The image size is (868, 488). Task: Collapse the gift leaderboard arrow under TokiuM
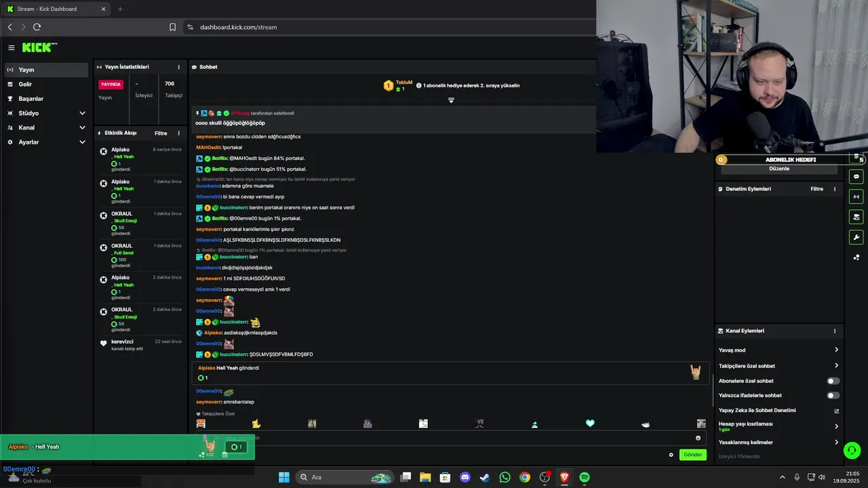click(x=451, y=100)
